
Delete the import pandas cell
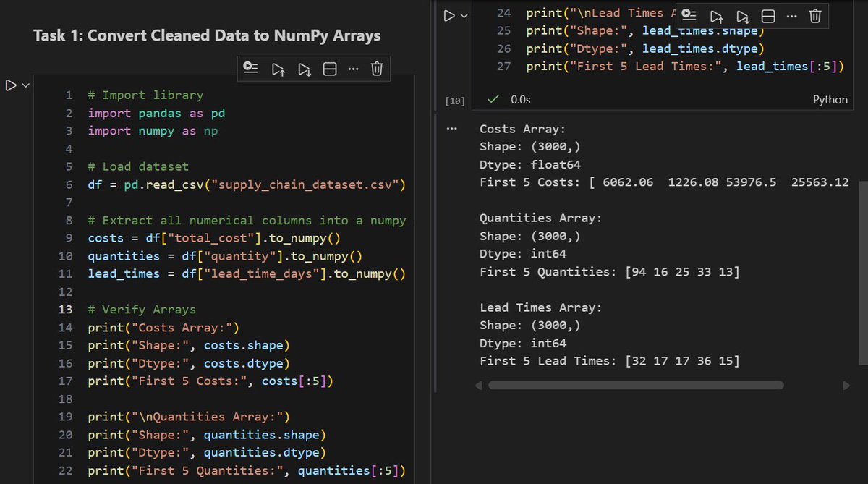pos(377,69)
